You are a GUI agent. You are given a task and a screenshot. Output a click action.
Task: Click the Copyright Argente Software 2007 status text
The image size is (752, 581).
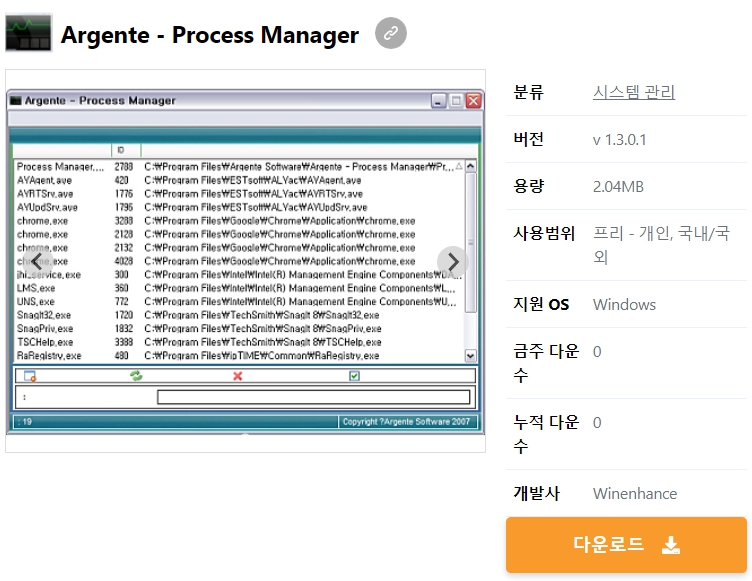(x=406, y=422)
